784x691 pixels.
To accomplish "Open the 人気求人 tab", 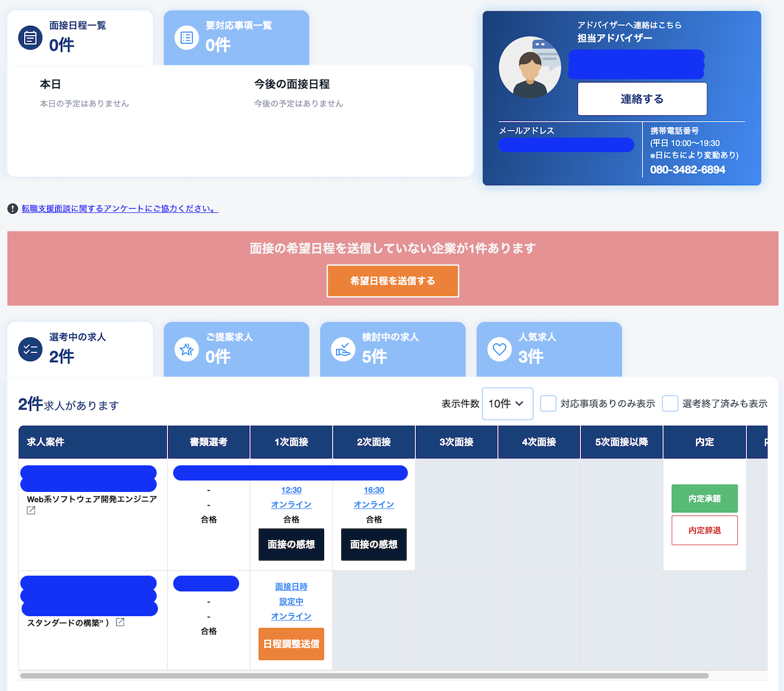I will pos(549,349).
